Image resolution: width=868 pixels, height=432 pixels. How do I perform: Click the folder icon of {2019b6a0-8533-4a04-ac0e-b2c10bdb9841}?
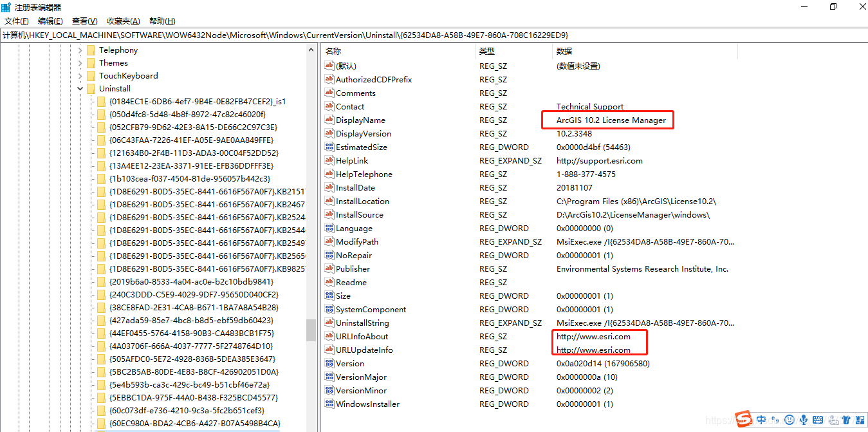101,282
